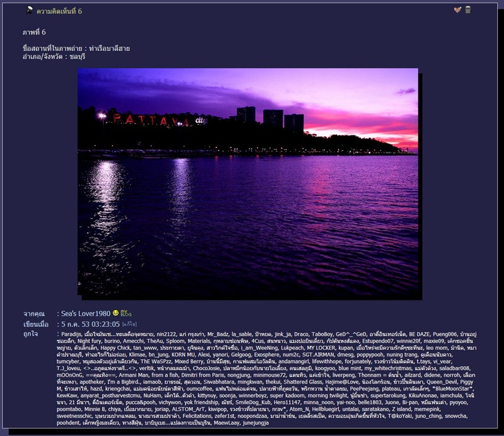
Task: Click the name ALSTOM_ArT in the like list
Action: click(x=188, y=409)
